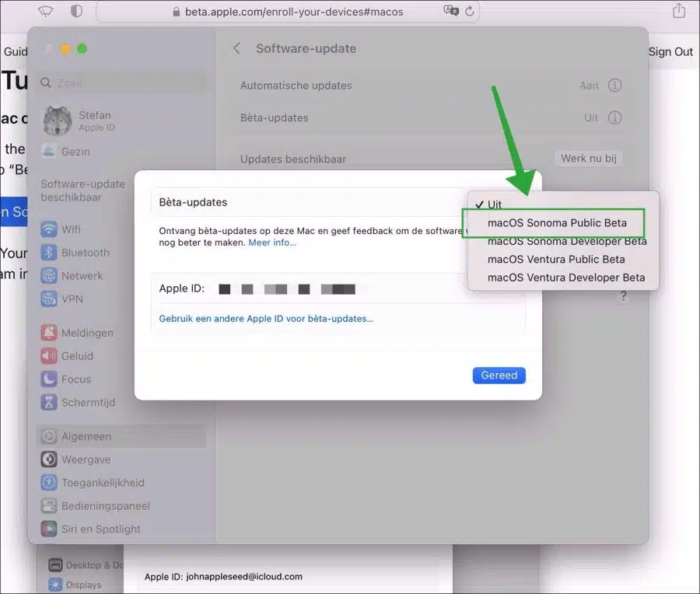Viewport: 700px width, 594px height.
Task: Click Gebruik een andere Apple ID link
Action: pos(266,319)
